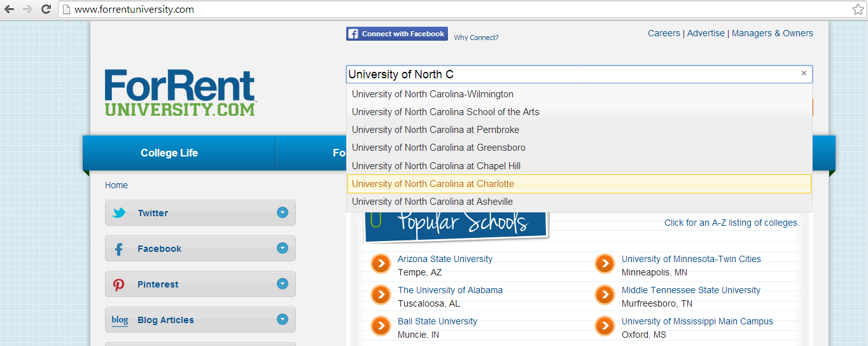This screenshot has height=346, width=868.
Task: Click the Connect with Facebook button
Action: tap(397, 34)
